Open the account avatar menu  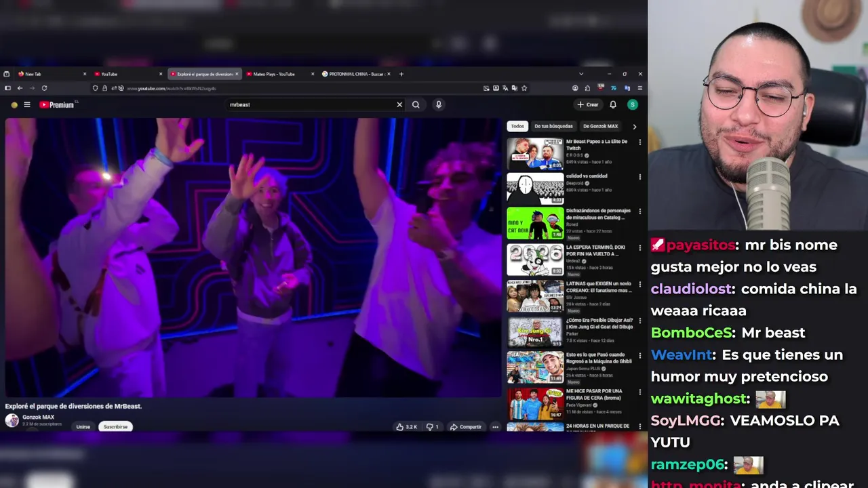pos(633,105)
